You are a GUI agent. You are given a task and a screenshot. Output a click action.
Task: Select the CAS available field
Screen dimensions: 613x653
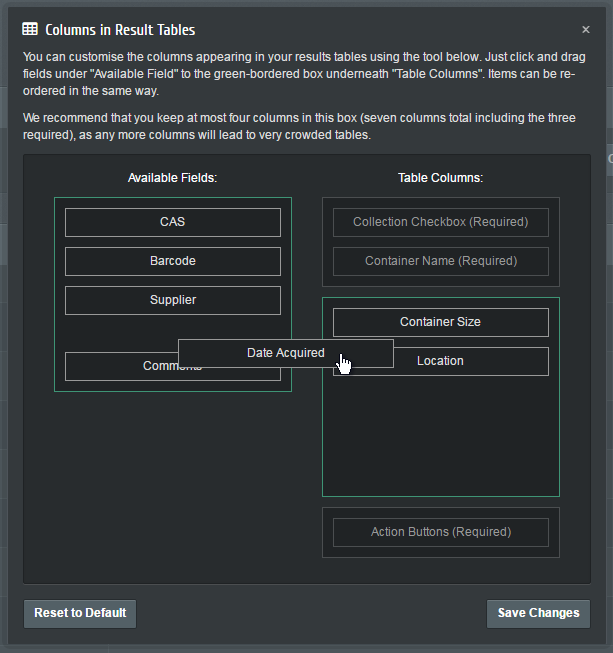coord(173,222)
